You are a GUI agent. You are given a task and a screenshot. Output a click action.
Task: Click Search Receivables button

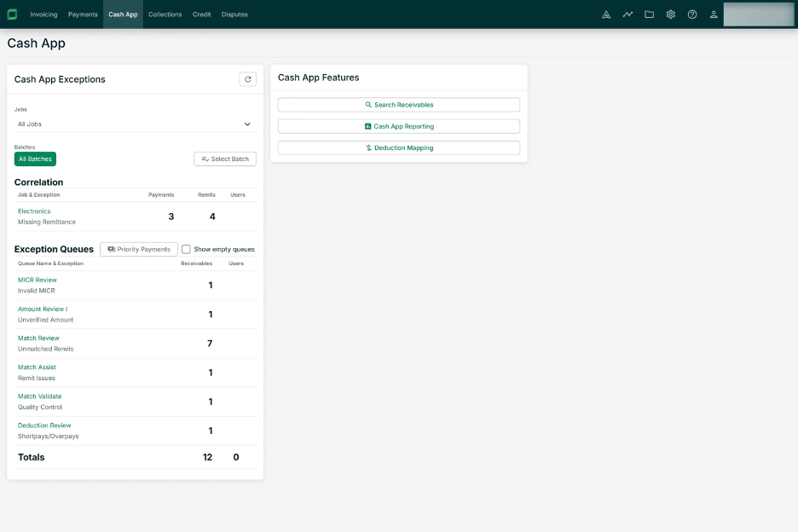pyautogui.click(x=399, y=104)
